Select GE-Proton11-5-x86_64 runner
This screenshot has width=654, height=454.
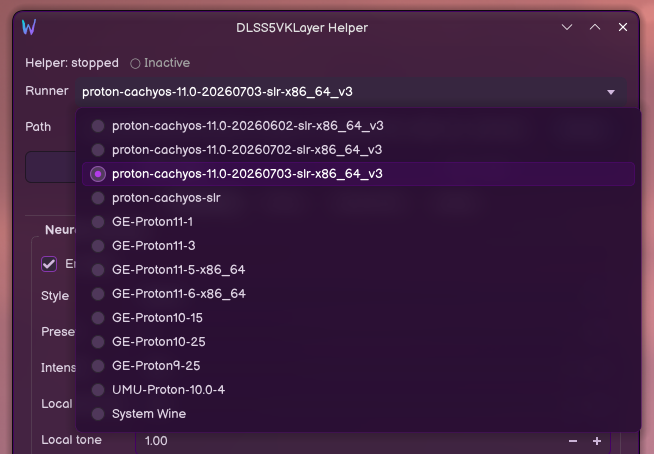click(x=358, y=270)
